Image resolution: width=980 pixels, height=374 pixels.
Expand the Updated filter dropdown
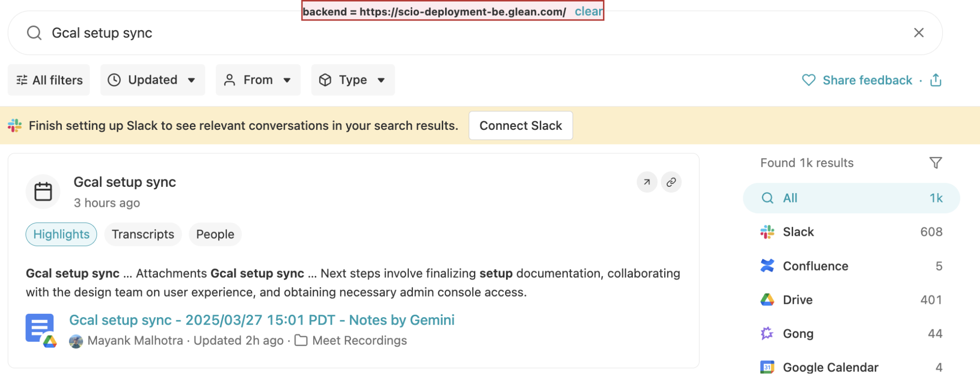[x=152, y=80]
